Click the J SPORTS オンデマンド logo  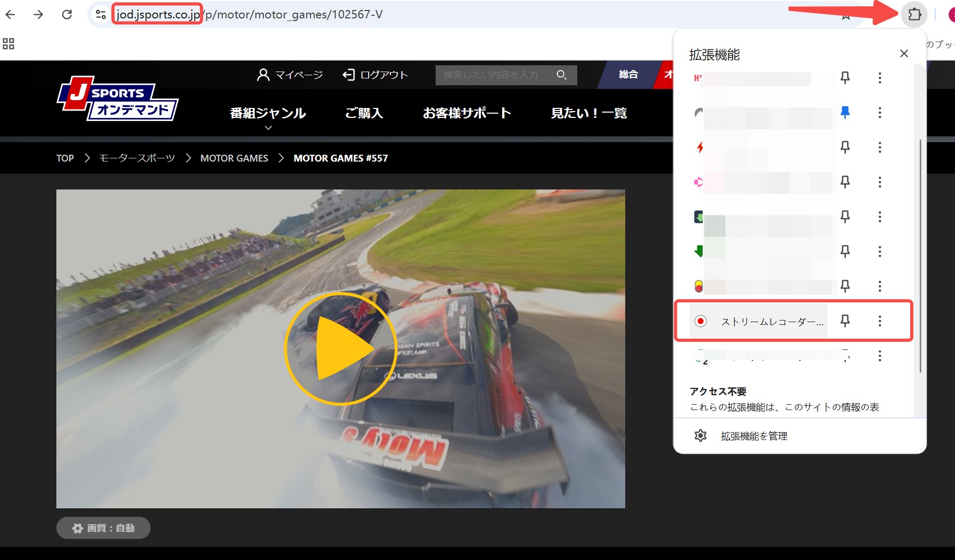[117, 98]
